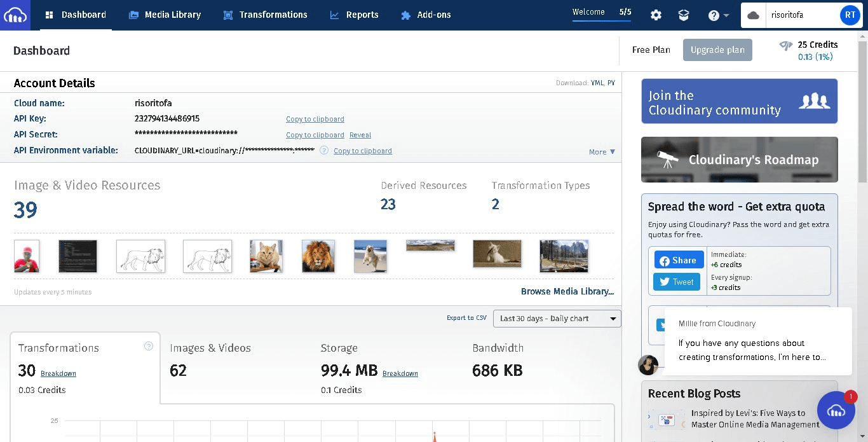
Task: Click Browse Media Library link
Action: pos(567,291)
